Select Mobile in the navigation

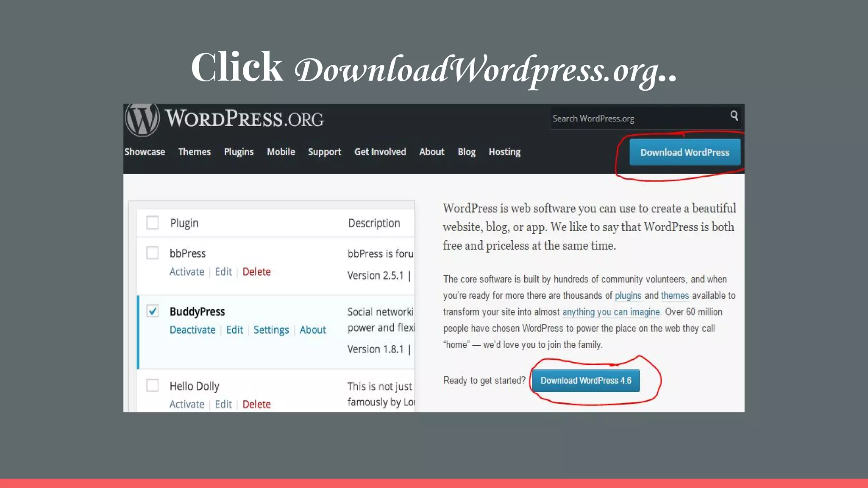click(x=281, y=152)
